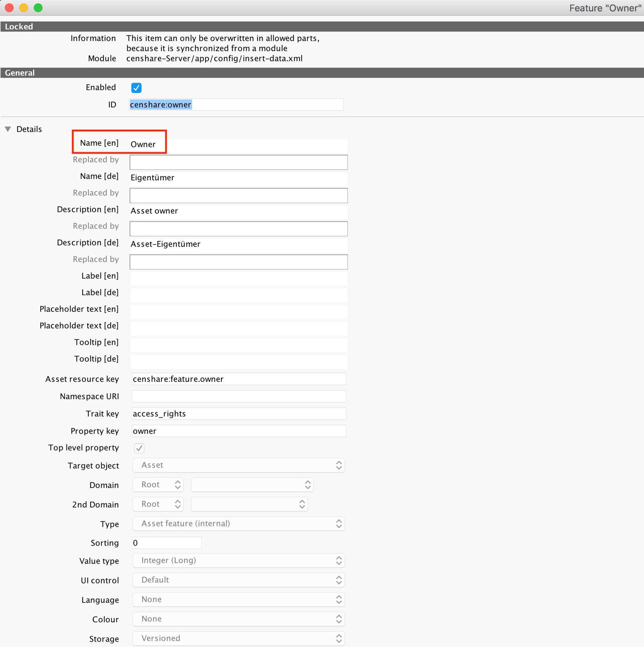
Task: Click the empty Namespace URI field
Action: (x=238, y=397)
